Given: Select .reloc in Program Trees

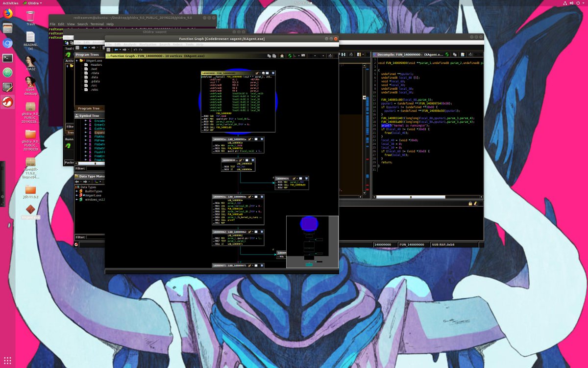Looking at the screenshot, I should pos(94,90).
